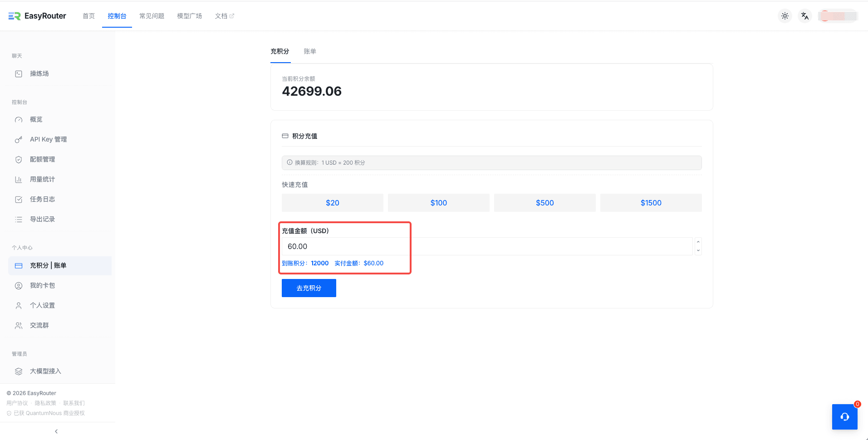Viewport: 868px width, 440px height.
Task: Click the 交流群 people icon
Action: tap(19, 326)
